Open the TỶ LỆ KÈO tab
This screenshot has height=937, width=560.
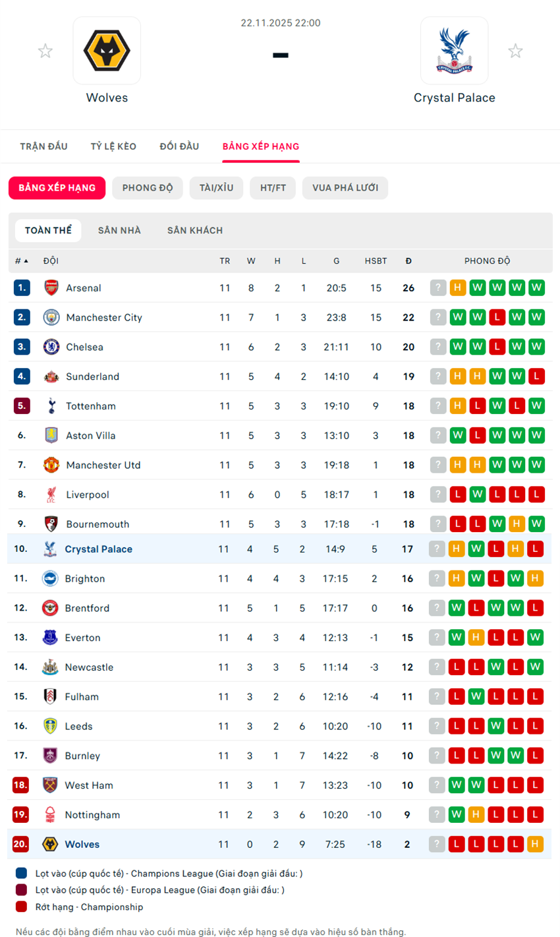[x=113, y=146]
